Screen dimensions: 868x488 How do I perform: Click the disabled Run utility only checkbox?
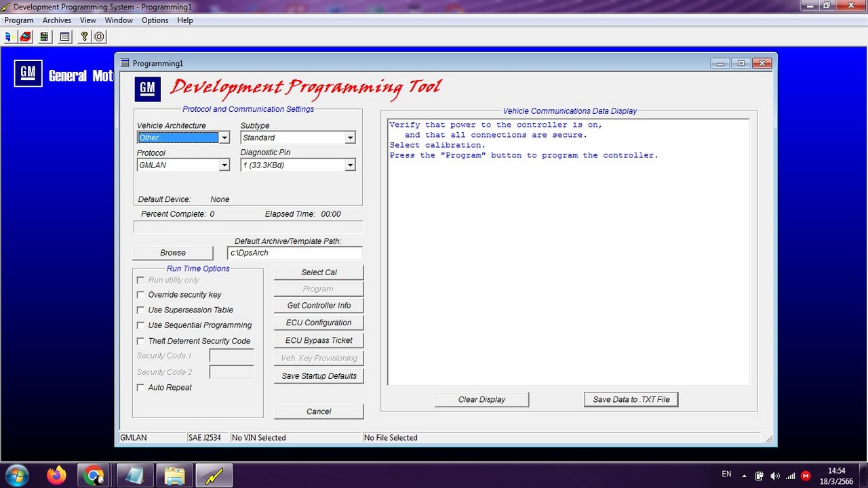click(141, 280)
